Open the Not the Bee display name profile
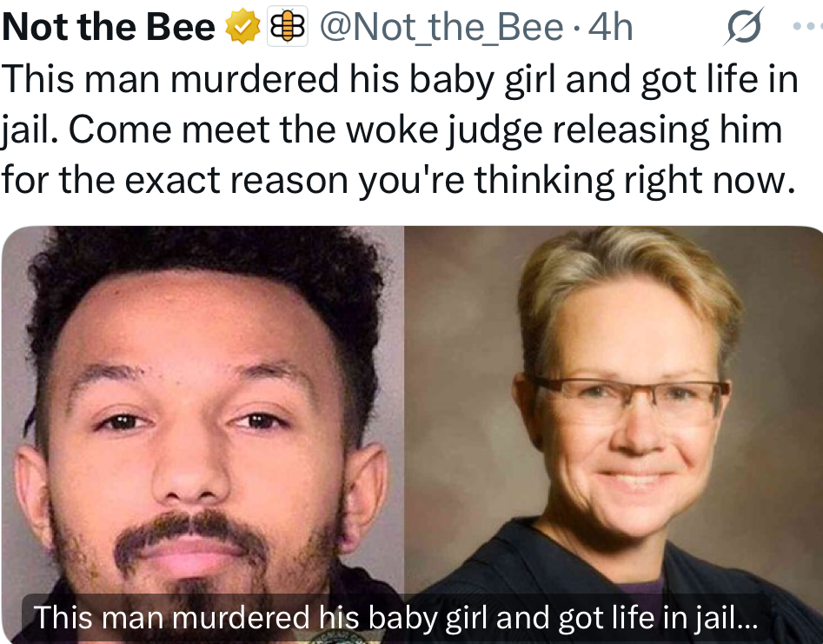The height and width of the screenshot is (644, 823). [x=109, y=27]
